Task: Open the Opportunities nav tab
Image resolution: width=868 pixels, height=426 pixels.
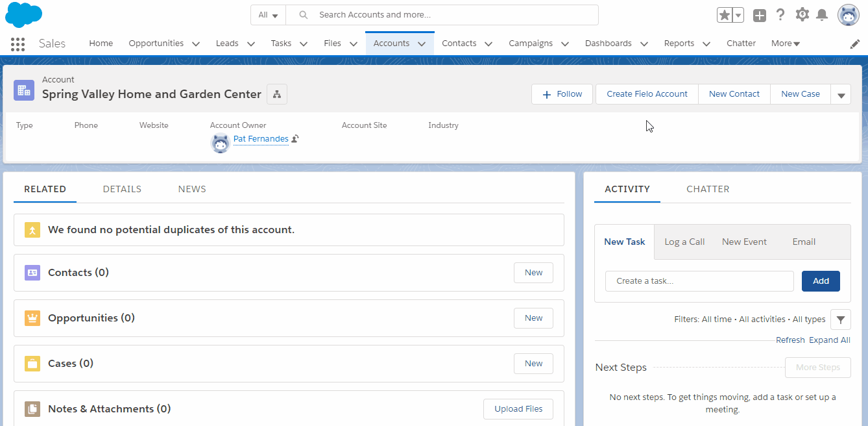Action: click(x=156, y=44)
